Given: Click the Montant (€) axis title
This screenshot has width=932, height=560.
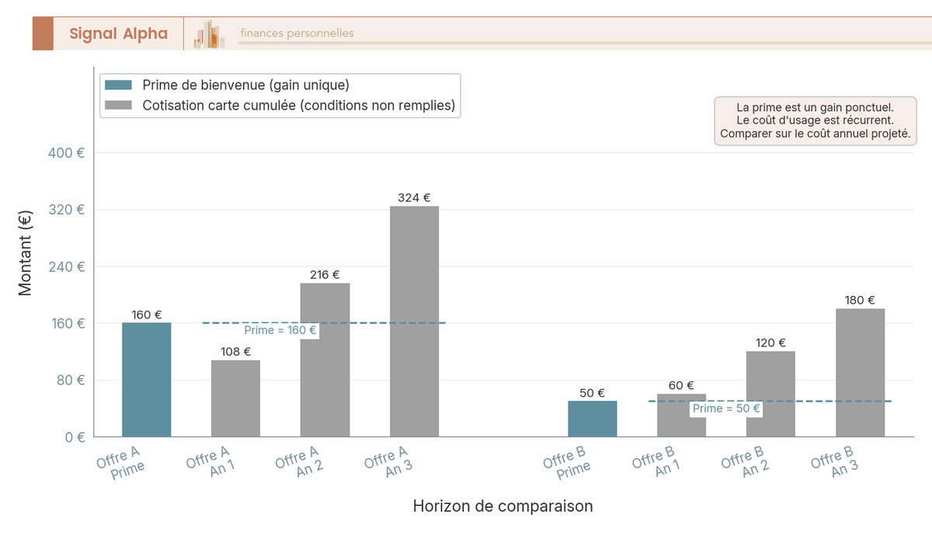Looking at the screenshot, I should click(25, 253).
